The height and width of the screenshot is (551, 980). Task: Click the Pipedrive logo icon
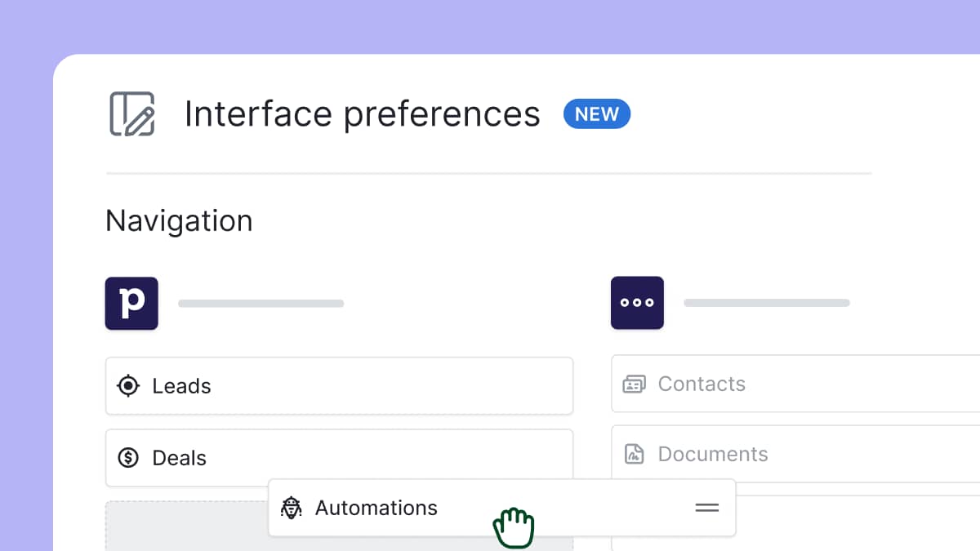(x=131, y=303)
